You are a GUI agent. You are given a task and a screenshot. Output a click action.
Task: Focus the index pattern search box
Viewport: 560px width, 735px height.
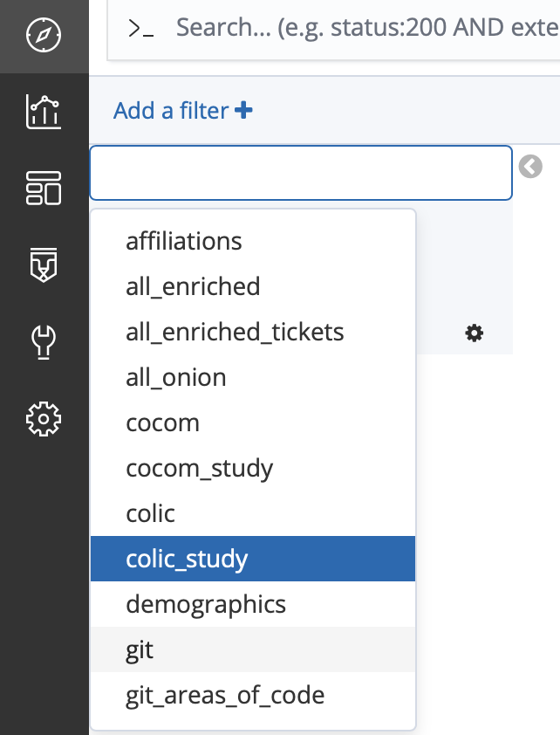pyautogui.click(x=301, y=173)
